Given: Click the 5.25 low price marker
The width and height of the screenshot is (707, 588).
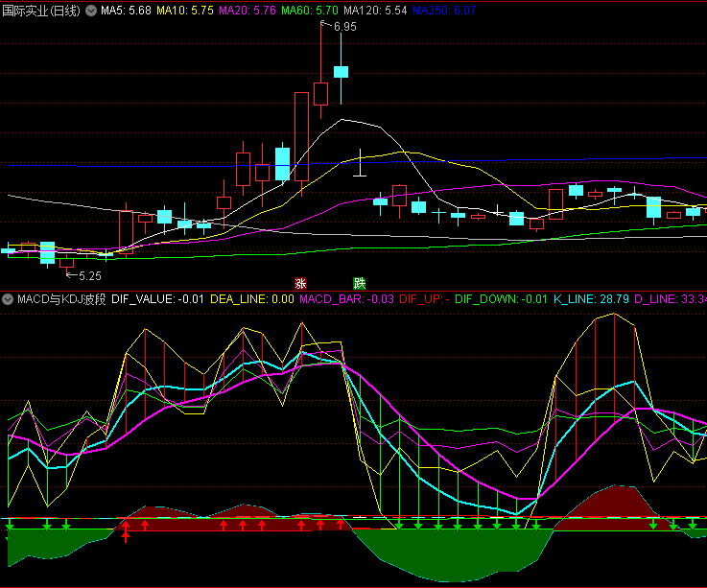Looking at the screenshot, I should tap(88, 275).
